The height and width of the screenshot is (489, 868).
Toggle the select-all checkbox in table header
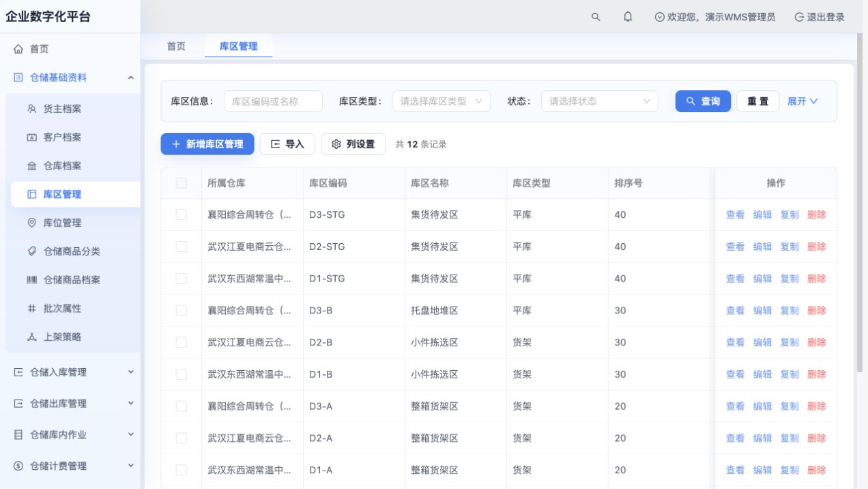[182, 183]
